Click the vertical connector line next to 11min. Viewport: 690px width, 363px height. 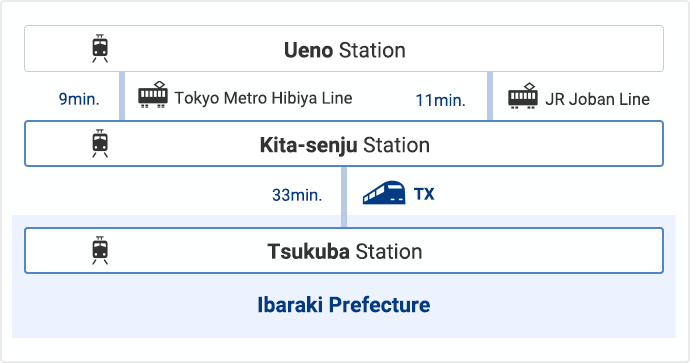point(490,96)
